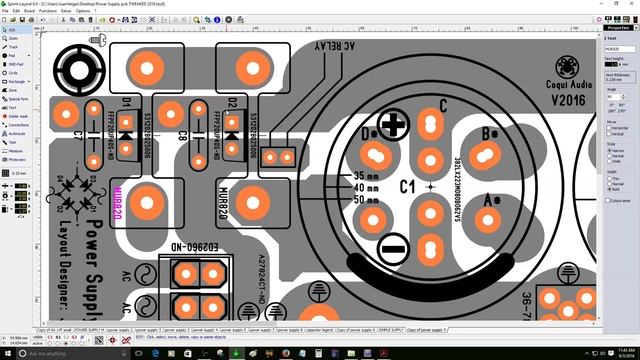Enable the Cutout area checkbox
Viewport: 640px width, 360px height.
point(608,201)
